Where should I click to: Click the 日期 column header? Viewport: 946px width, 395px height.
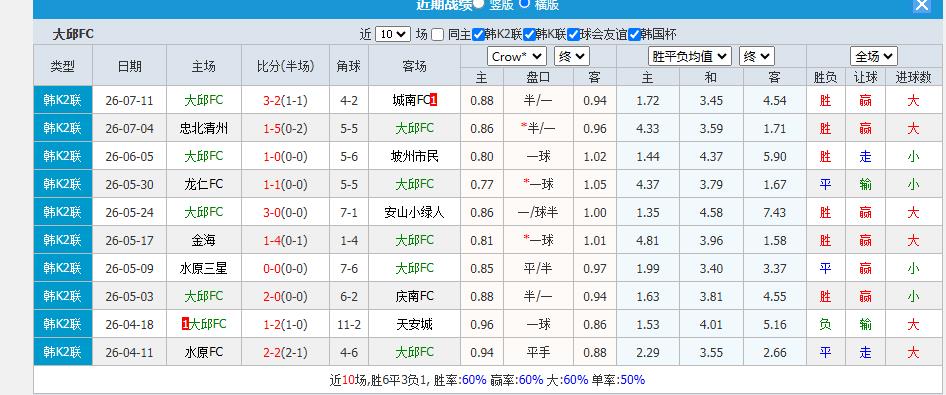(x=130, y=66)
